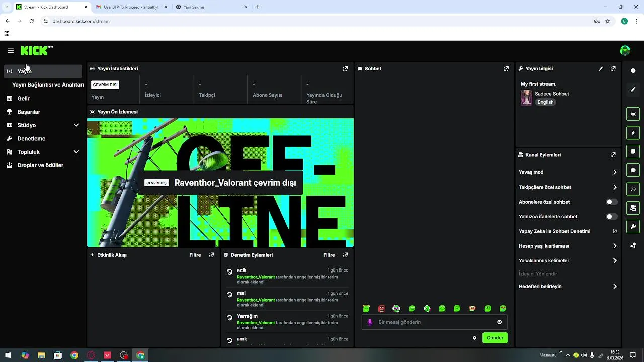Toggle Yalnızca ifadelerle sohbet switch
Screen dimensions: 644x362
tap(611, 217)
